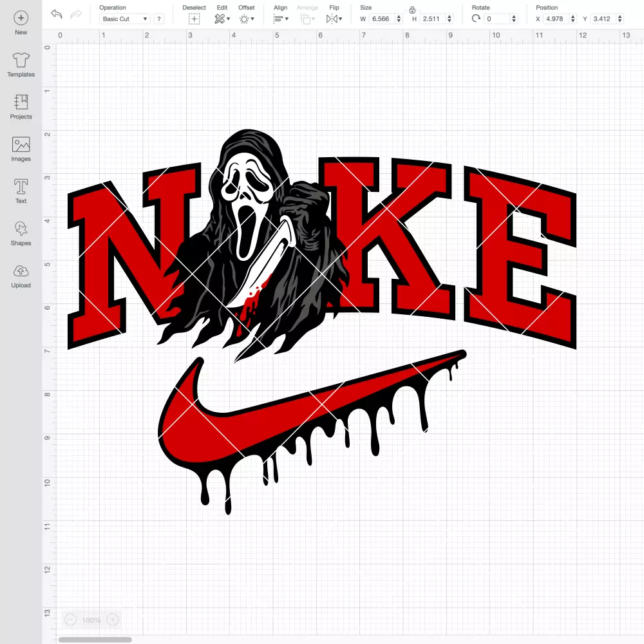
Task: Open the Templates panel
Action: 21,65
